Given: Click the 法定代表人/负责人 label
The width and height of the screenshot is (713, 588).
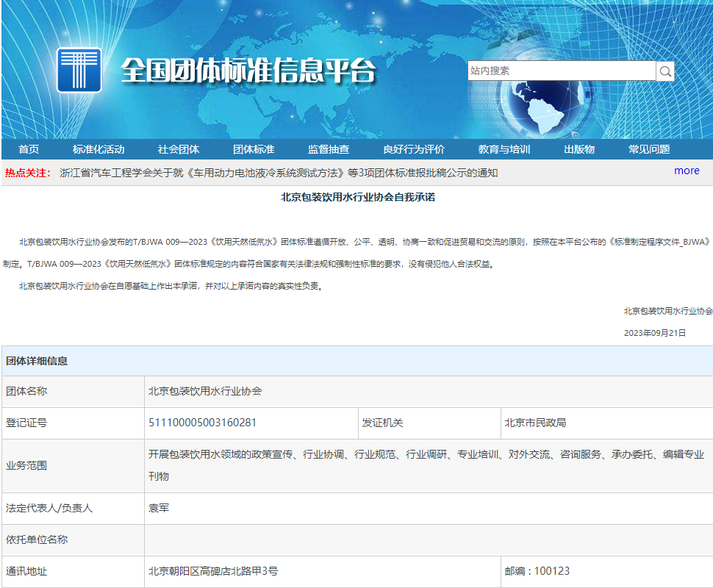Looking at the screenshot, I should (x=49, y=508).
